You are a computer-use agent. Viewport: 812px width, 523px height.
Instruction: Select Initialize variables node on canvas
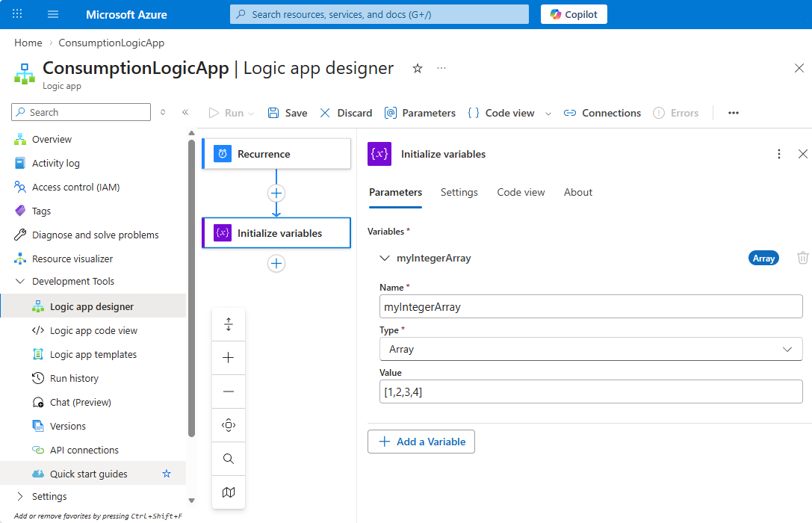click(x=276, y=233)
